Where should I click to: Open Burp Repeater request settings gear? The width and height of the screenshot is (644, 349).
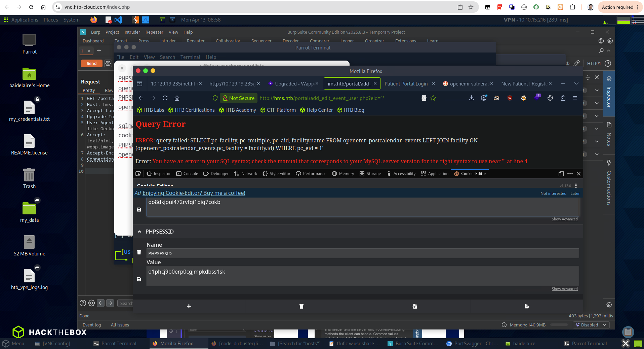108,63
